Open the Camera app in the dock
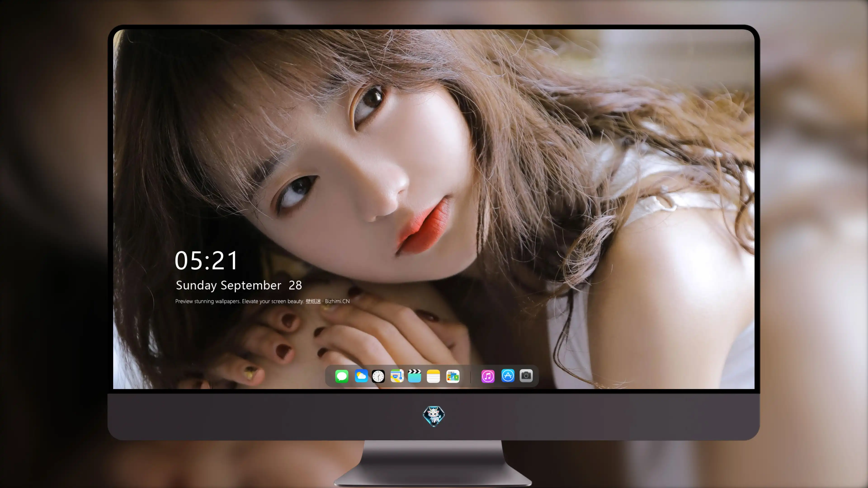Screen dimensions: 868x488 [526, 376]
